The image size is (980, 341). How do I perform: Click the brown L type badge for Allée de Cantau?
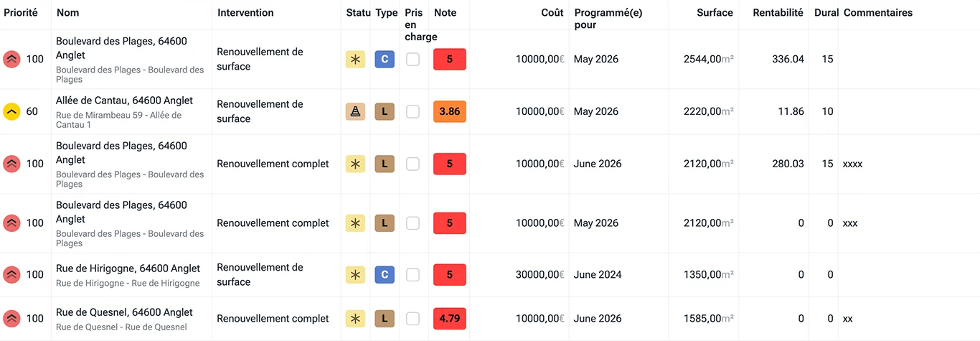click(385, 111)
